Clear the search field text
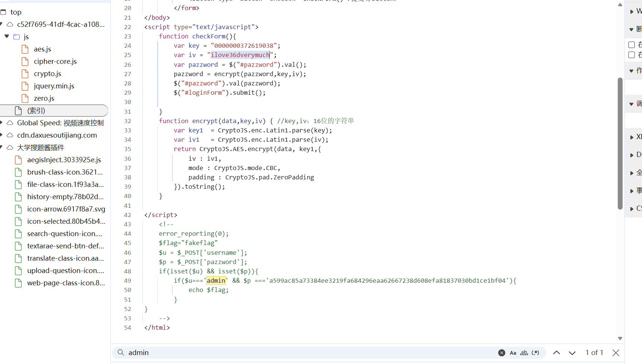The width and height of the screenshot is (642, 364). coord(501,353)
